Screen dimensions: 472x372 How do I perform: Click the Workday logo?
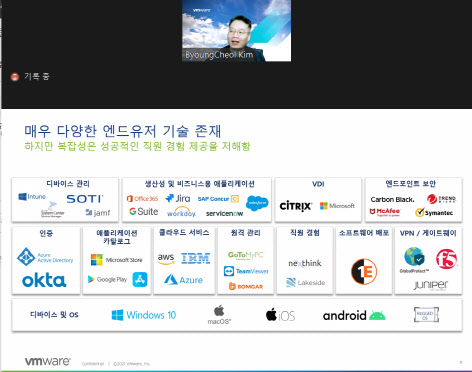pos(181,213)
